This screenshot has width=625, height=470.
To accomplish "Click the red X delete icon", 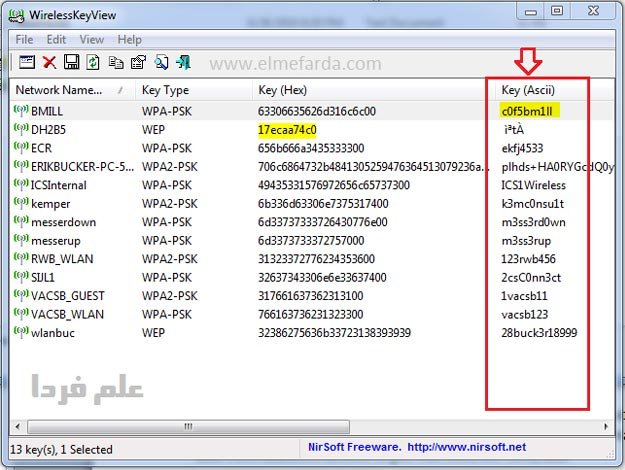I will pos(49,62).
